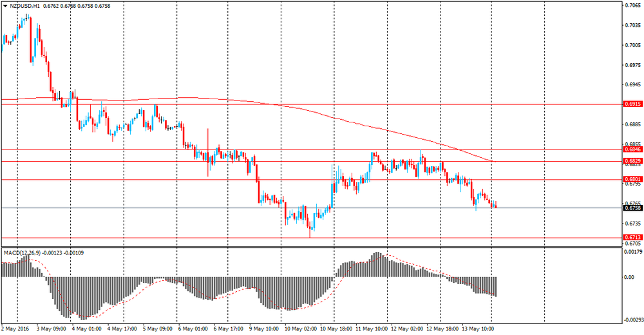Click the 0.00179 MACD scale value
This screenshot has height=335, width=644.
(633, 251)
